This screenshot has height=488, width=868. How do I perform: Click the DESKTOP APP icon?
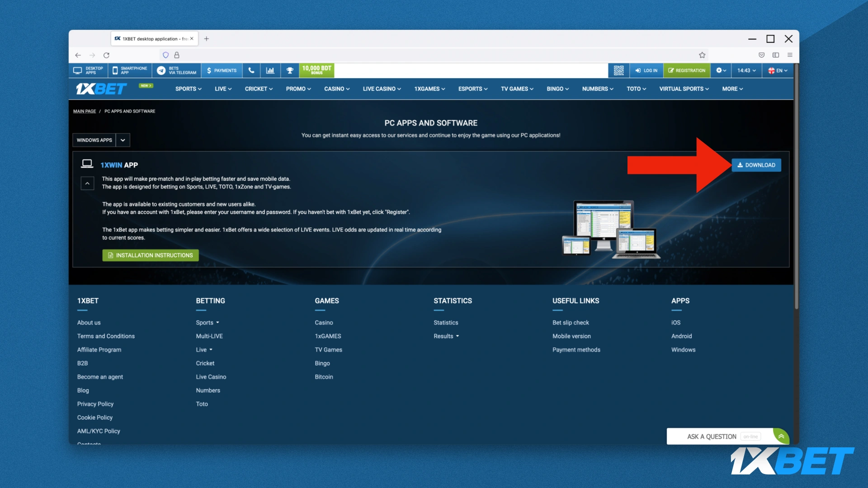(x=88, y=70)
